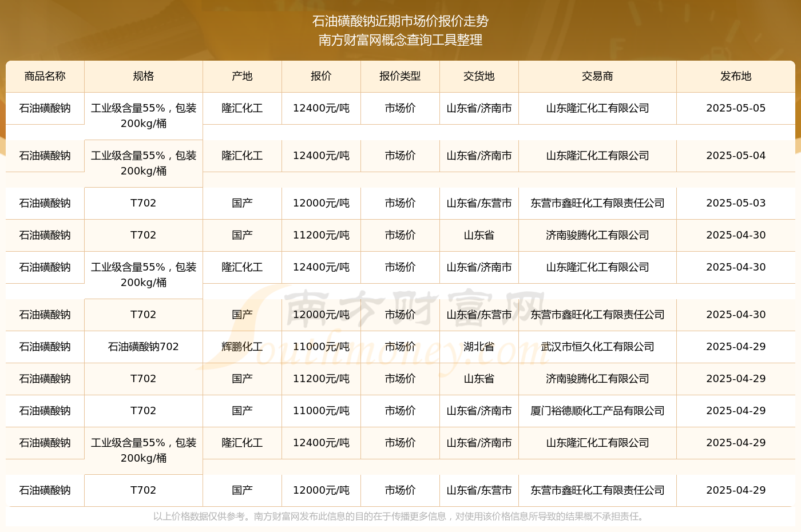Viewport: 801px width, 532px height.
Task: Click 12400元/吨 in the 2025-05-05 row
Action: 321,108
